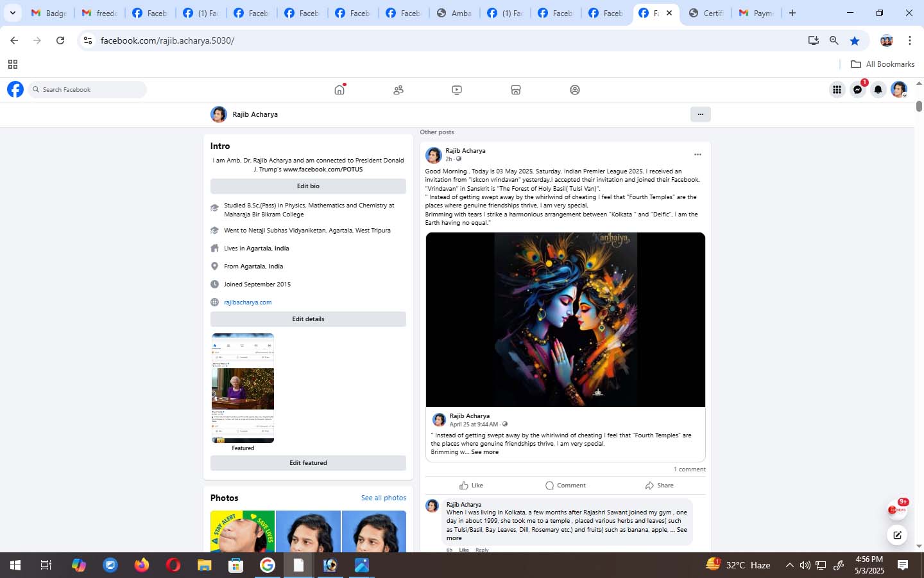Open the browser zoom magnifier icon
This screenshot has width=924, height=578.
(834, 40)
